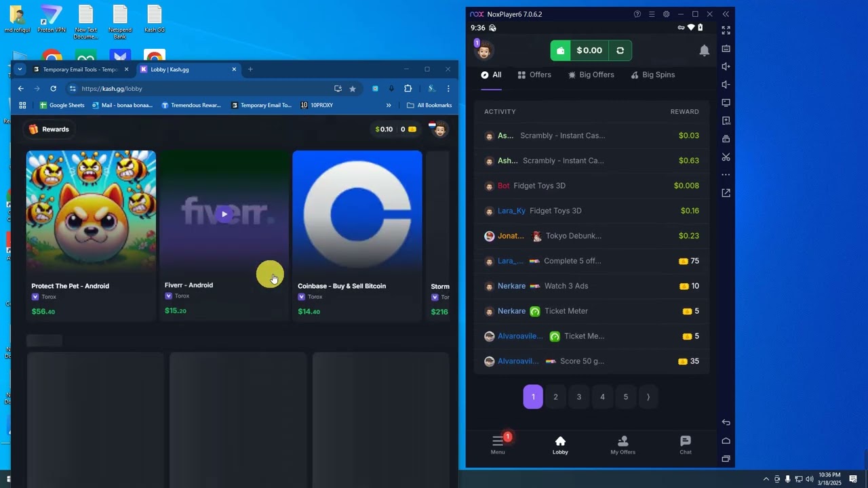Open Mail - bonaa bookmark

coord(122,105)
